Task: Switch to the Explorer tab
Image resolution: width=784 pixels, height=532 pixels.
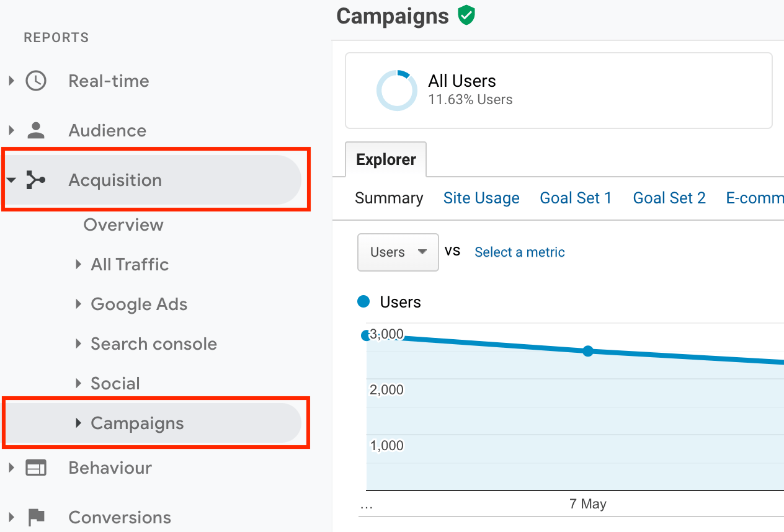Action: (386, 159)
